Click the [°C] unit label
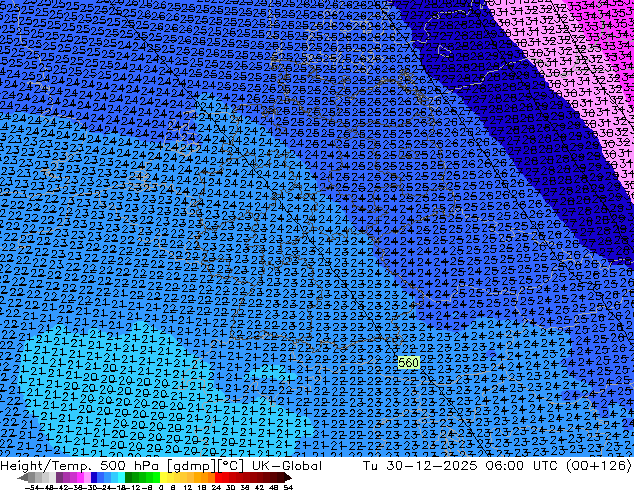The height and width of the screenshot is (490, 634). 231,466
